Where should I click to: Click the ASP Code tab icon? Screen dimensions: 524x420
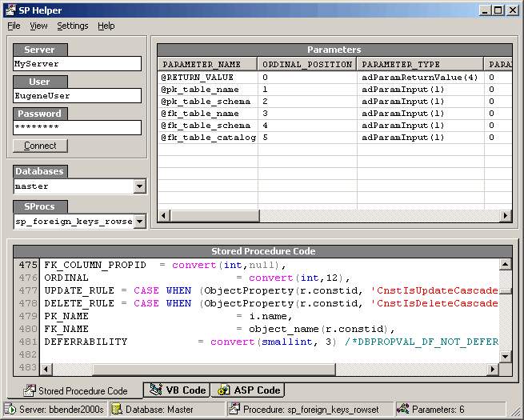223,390
